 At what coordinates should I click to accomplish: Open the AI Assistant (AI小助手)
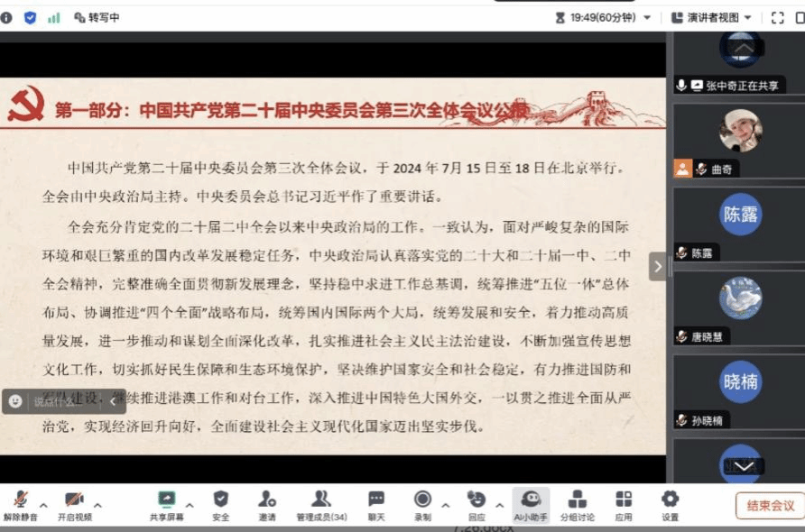pos(531,503)
